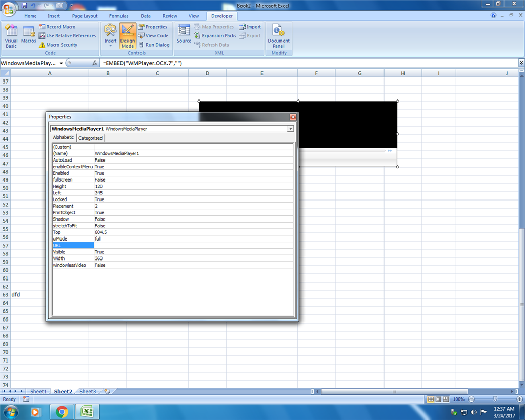Switch to Sheet1 tab

click(x=38, y=391)
